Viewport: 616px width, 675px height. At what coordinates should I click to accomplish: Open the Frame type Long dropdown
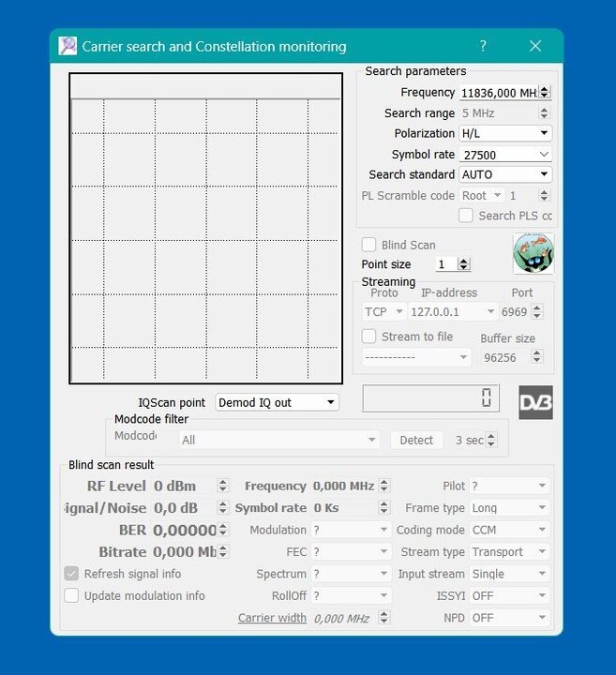click(x=508, y=508)
